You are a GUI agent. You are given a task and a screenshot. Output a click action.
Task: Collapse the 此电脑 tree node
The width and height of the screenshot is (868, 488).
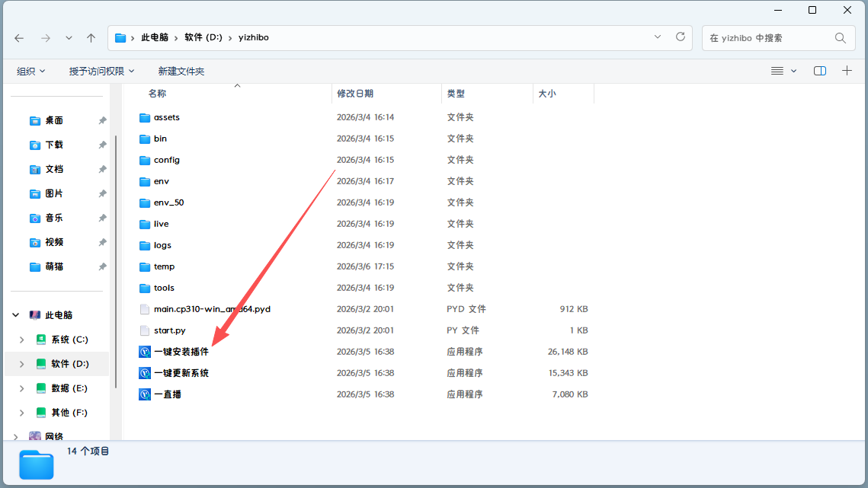pyautogui.click(x=16, y=315)
